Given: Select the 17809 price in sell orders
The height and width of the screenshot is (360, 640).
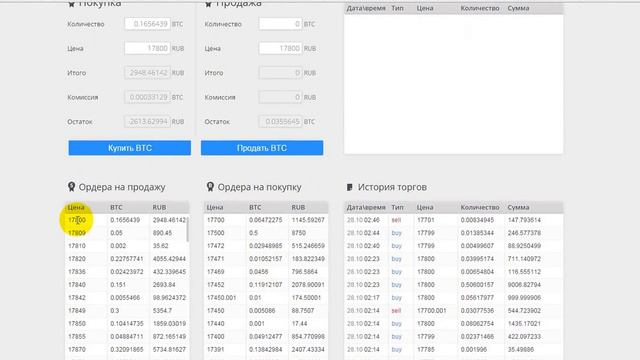Looking at the screenshot, I should pyautogui.click(x=77, y=233).
